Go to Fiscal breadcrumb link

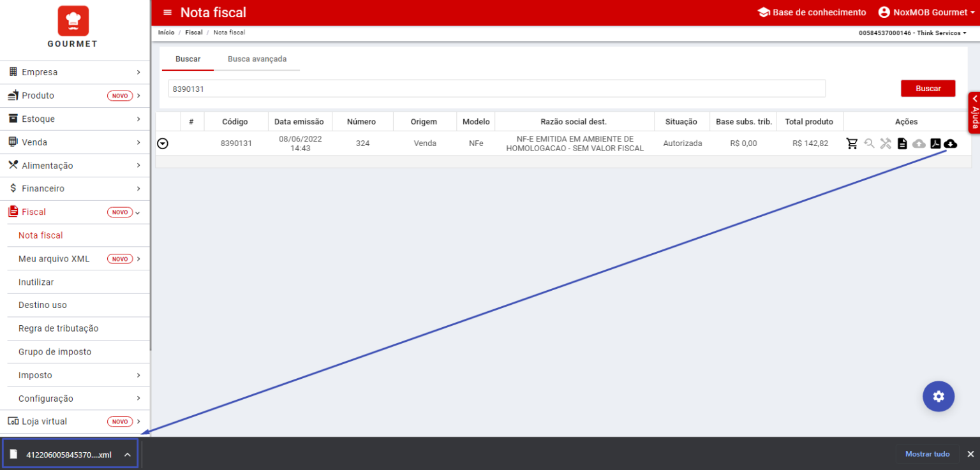[x=194, y=33]
